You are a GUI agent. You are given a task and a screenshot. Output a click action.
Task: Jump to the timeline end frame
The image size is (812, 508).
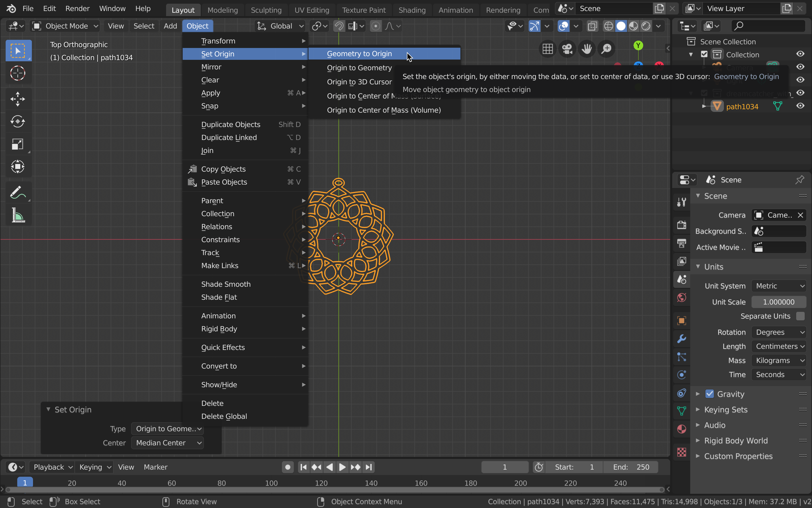[369, 467]
